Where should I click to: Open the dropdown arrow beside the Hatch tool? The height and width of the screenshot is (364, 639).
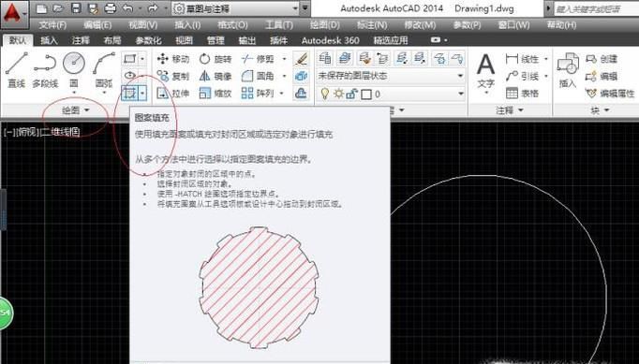pos(142,93)
